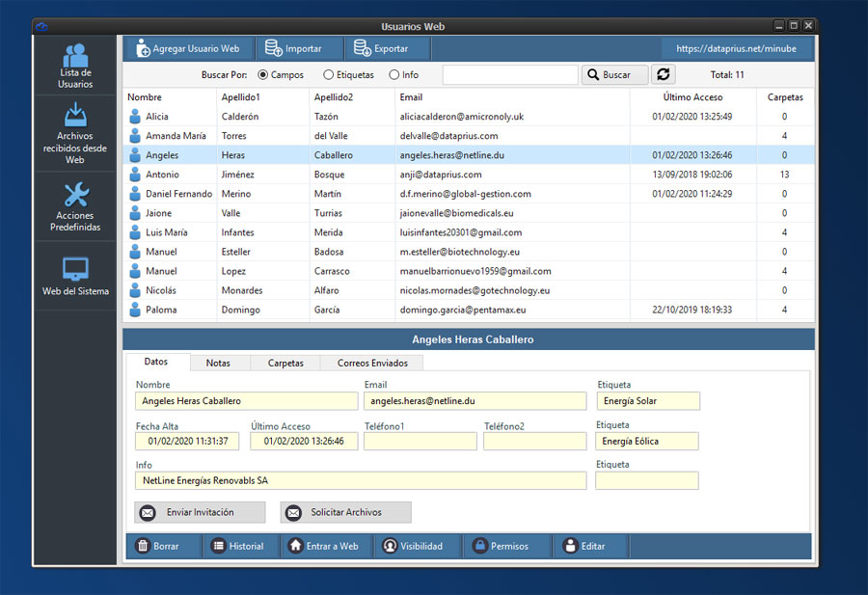Click luisinfantes20301@gmail.com email cell
The width and height of the screenshot is (868, 595).
pos(461,232)
